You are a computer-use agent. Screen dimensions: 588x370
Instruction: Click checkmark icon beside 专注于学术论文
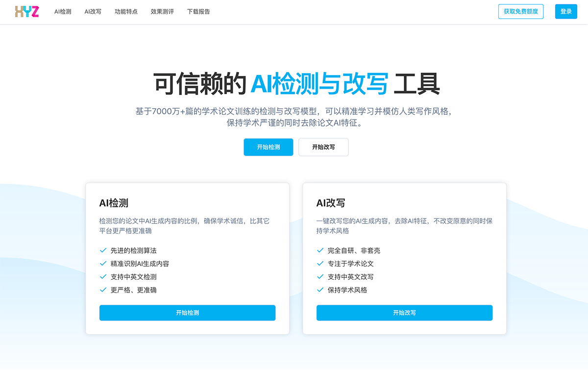coord(320,264)
